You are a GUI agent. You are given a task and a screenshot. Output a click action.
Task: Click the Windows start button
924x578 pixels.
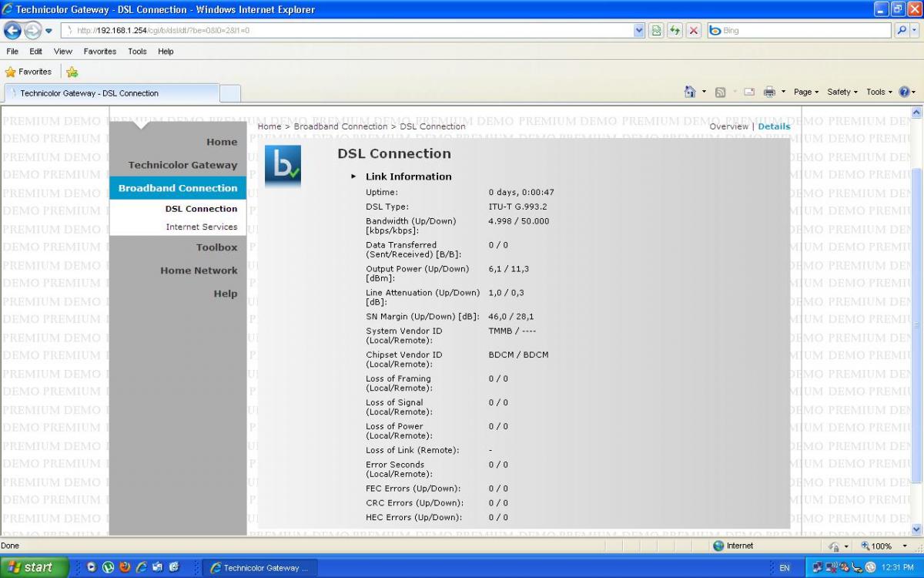click(x=34, y=567)
